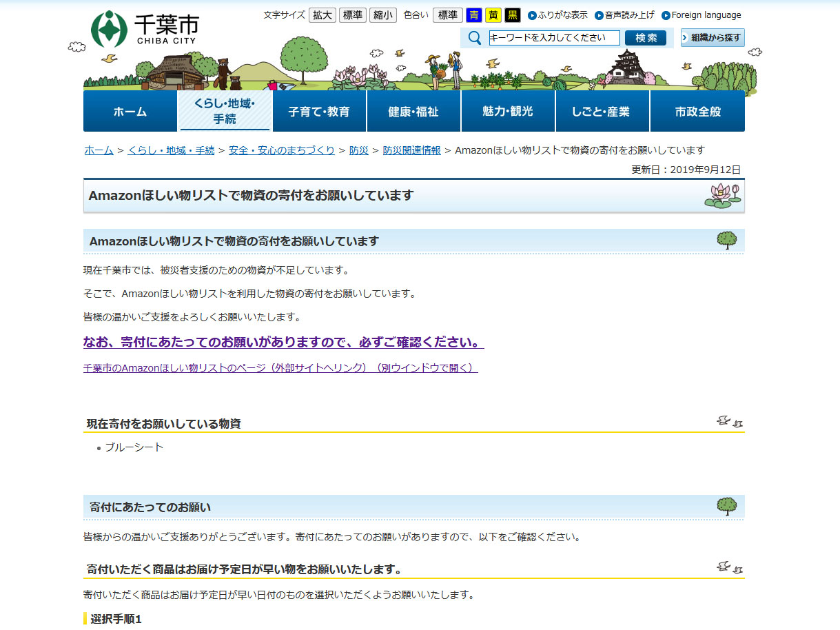Screen dimensions: 840x630
Task: Select the blue 青 color scheme
Action: pos(474,15)
